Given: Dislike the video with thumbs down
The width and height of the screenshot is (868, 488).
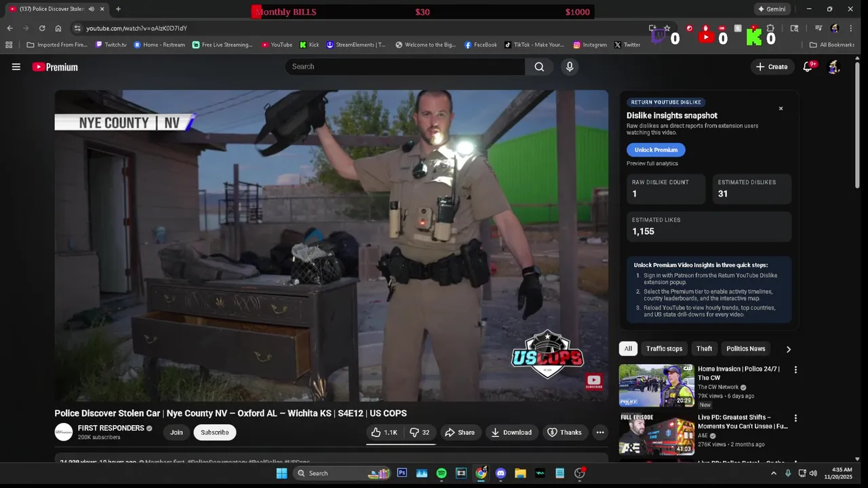Looking at the screenshot, I should (420, 432).
